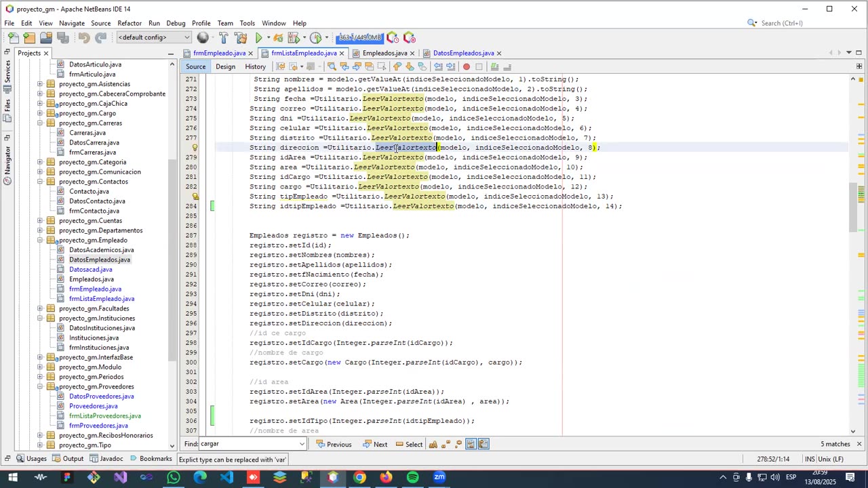Open the Navigate menu

click(71, 23)
